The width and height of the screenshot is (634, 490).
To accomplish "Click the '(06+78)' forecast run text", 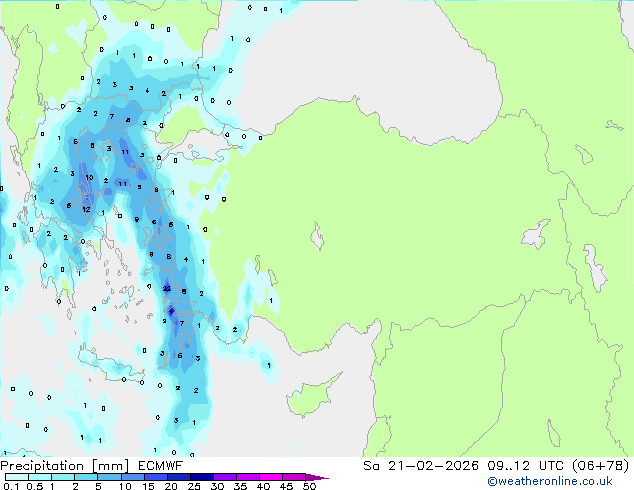I will 601,465.
